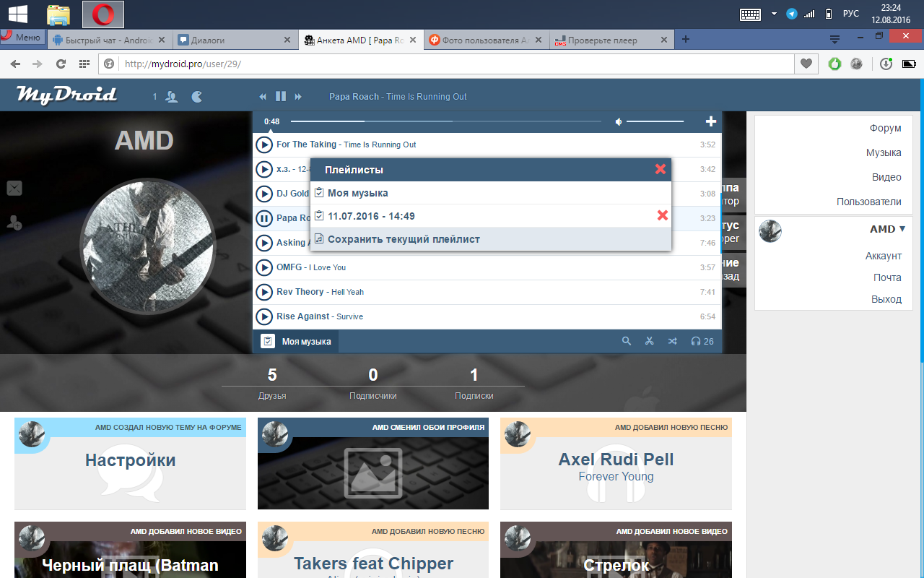Click the address bar with mydroid.pro URL
This screenshot has width=924, height=578.
[x=446, y=64]
